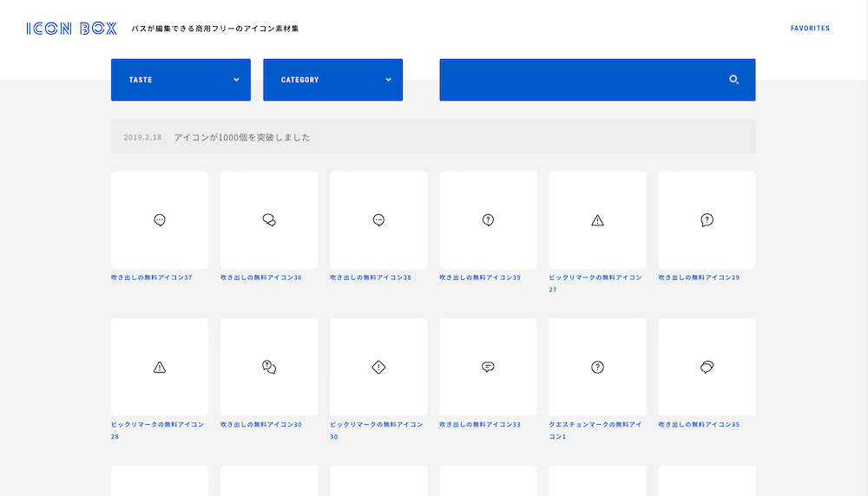This screenshot has width=868, height=496.
Task: Select warning triangle icon 28 thumbnail
Action: click(160, 367)
